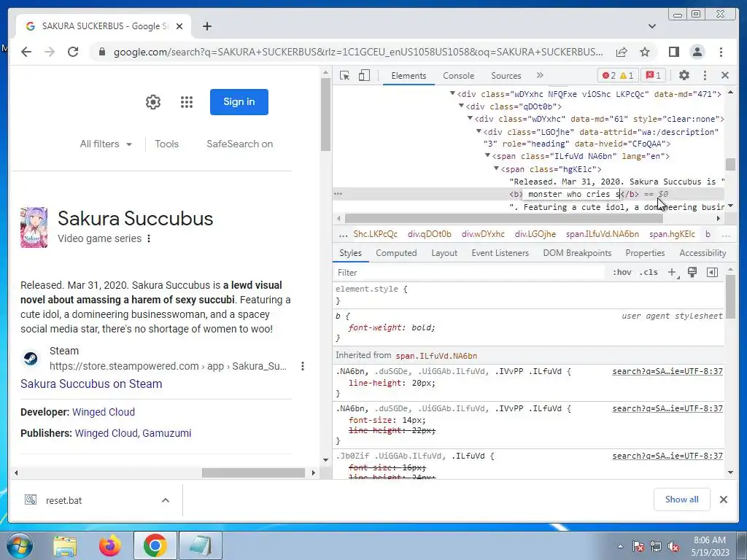
Task: Show more DevTools tabs chevron
Action: pyautogui.click(x=540, y=75)
